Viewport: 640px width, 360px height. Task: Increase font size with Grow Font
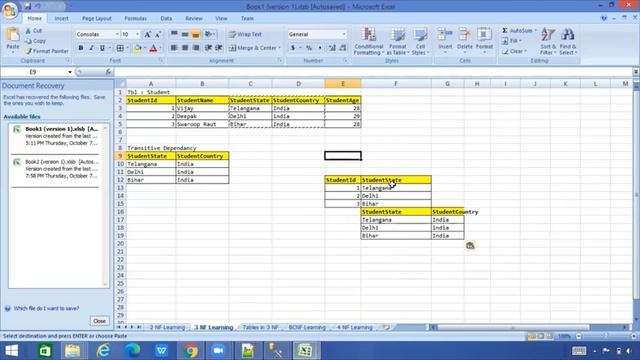tap(148, 34)
